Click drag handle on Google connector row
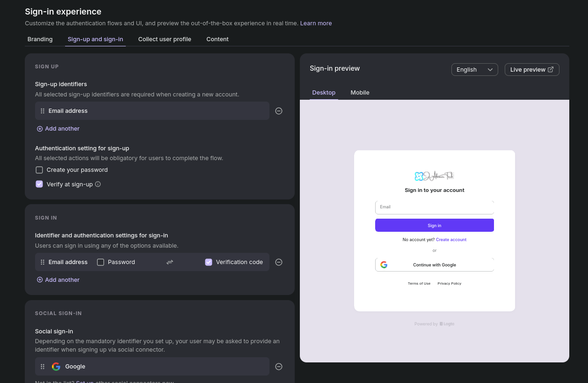The image size is (588, 383). point(43,367)
